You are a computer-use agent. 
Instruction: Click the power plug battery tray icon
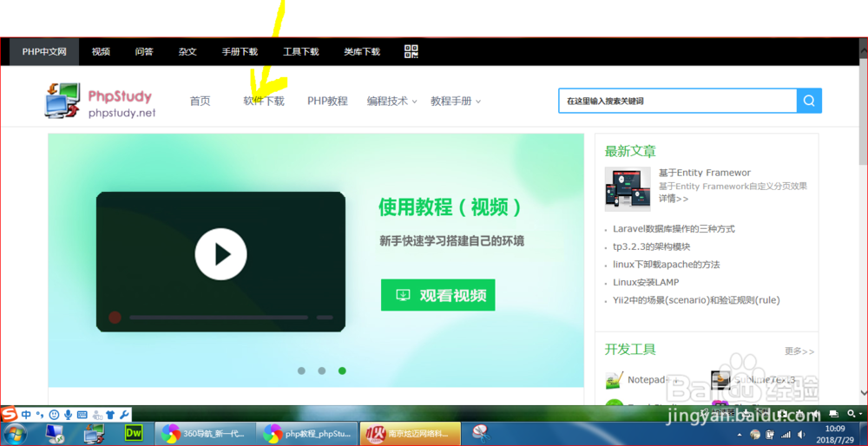coord(770,435)
